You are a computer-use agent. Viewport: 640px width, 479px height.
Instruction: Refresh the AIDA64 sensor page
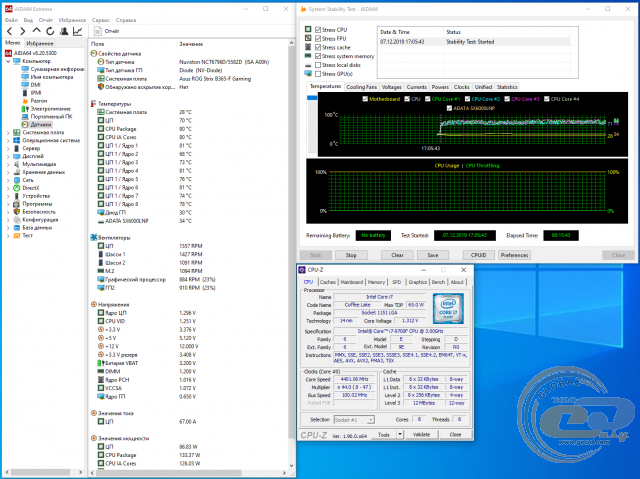click(50, 31)
